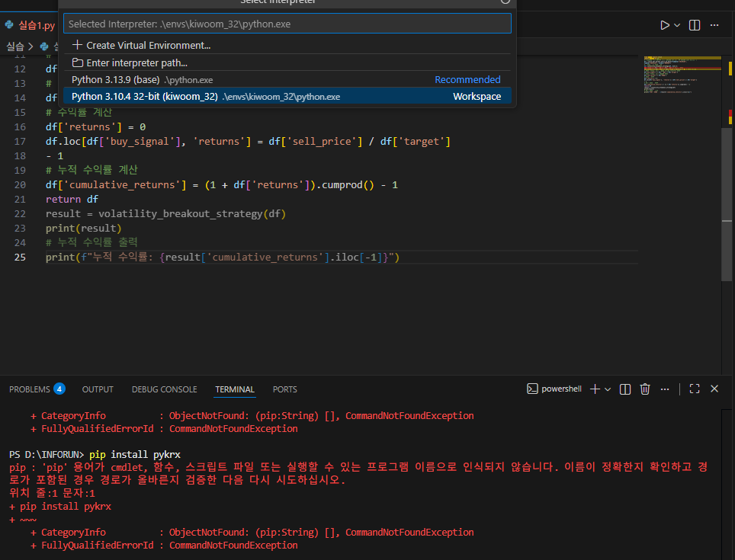The width and height of the screenshot is (735, 560).
Task: Maximize the terminal panel size
Action: click(x=695, y=389)
